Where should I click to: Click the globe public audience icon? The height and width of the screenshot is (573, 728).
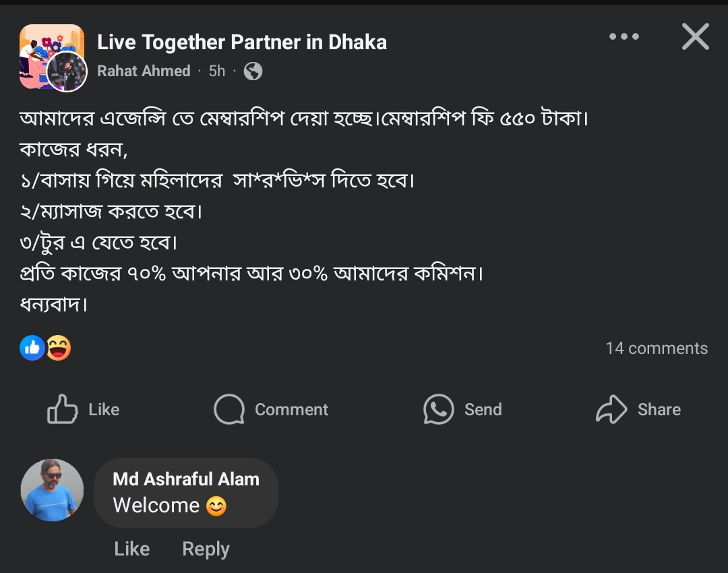point(253,71)
